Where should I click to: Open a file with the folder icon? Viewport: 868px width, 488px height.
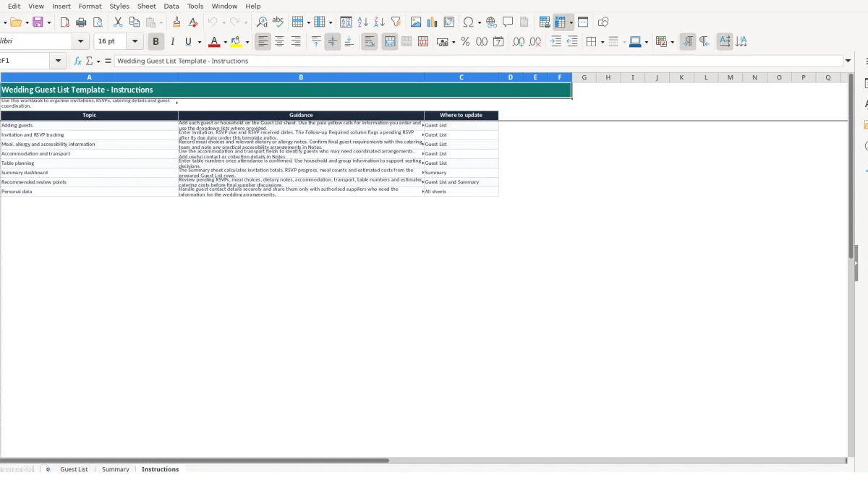(x=15, y=22)
